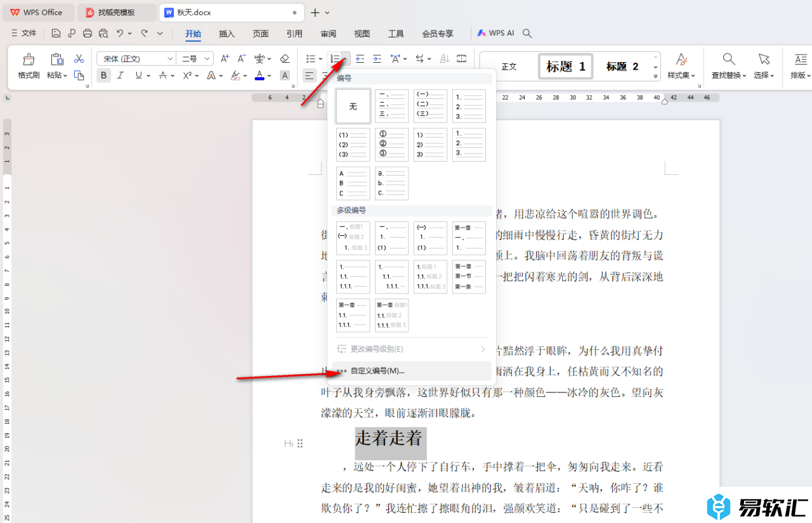Click the Style Set brush icon
This screenshot has height=523, width=812.
(x=681, y=60)
